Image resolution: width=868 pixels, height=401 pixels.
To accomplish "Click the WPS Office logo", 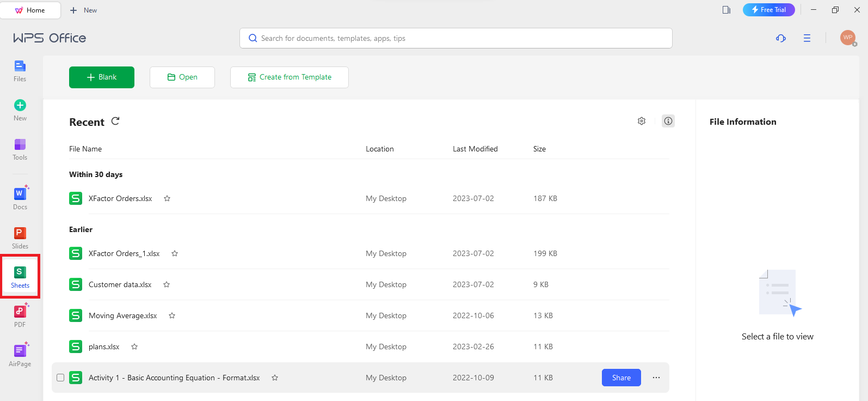I will pos(50,38).
